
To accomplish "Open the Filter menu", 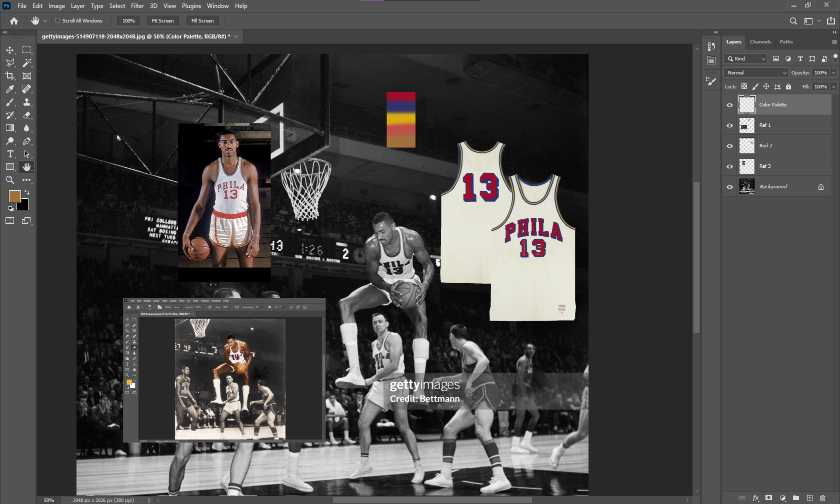I will click(x=137, y=6).
